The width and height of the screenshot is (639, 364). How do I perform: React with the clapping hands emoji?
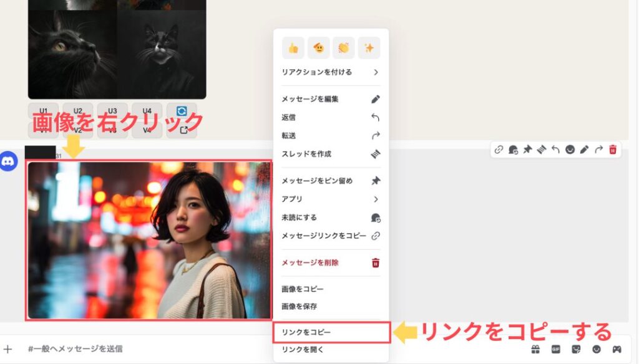tap(343, 48)
